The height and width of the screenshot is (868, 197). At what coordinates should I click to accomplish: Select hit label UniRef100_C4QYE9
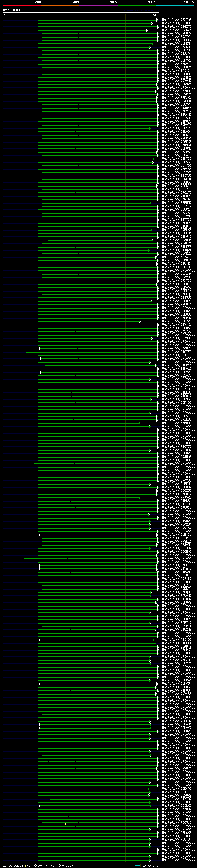[x=177, y=352]
